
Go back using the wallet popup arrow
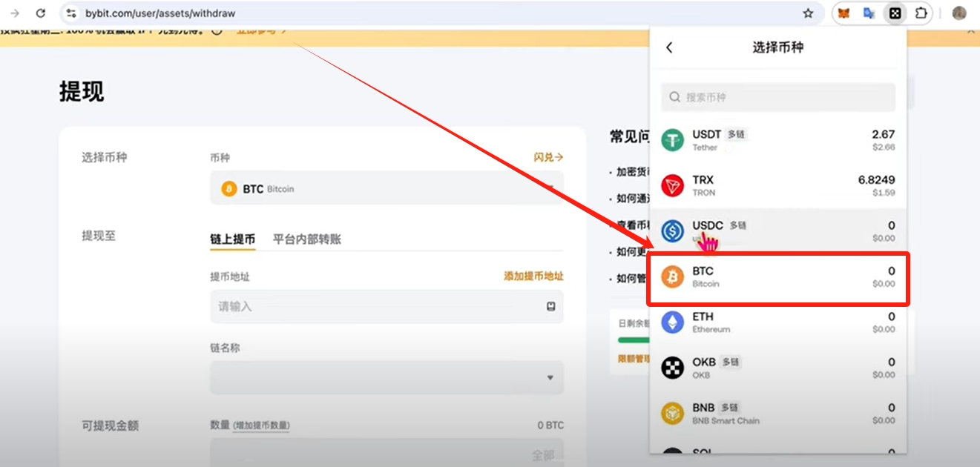(x=669, y=47)
